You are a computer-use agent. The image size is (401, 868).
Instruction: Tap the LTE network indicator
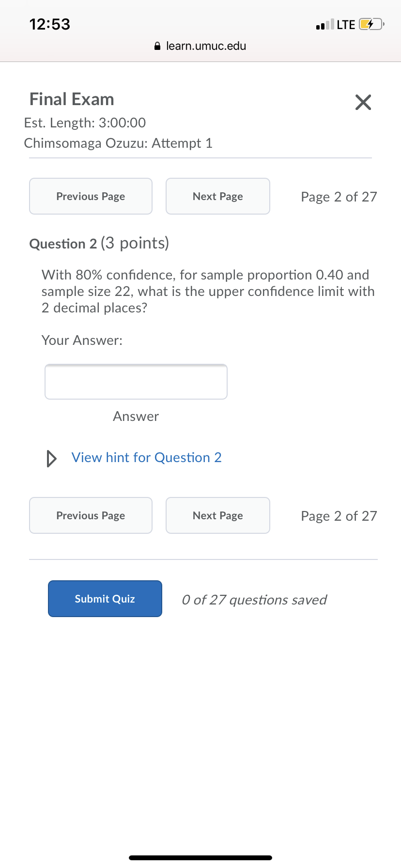(x=346, y=24)
